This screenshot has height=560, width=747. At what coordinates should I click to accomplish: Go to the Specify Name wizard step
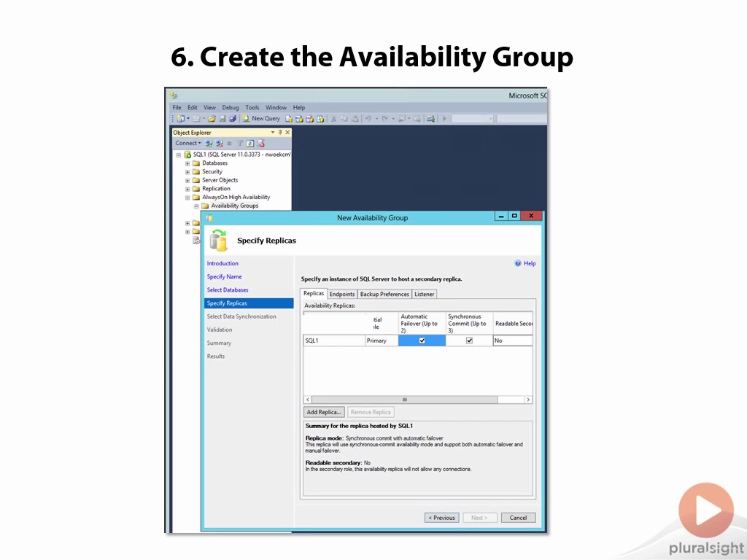tap(224, 276)
